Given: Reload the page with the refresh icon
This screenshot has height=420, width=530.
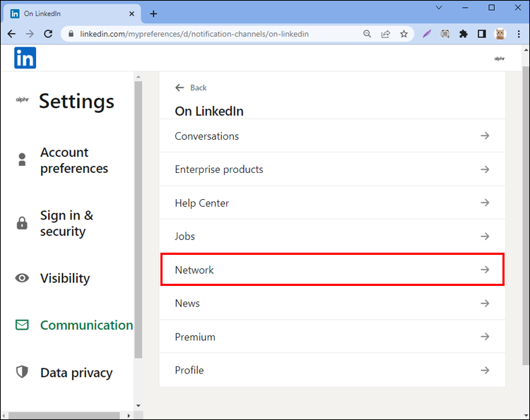Looking at the screenshot, I should coord(48,34).
